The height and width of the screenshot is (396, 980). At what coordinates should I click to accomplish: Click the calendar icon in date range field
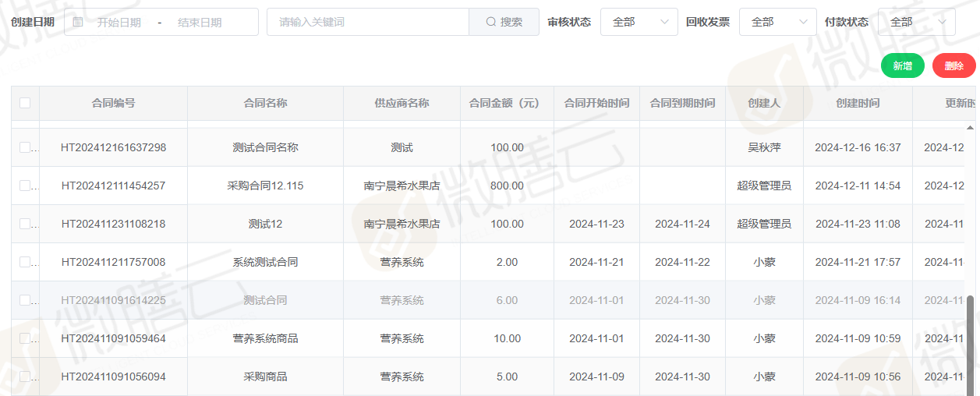78,23
